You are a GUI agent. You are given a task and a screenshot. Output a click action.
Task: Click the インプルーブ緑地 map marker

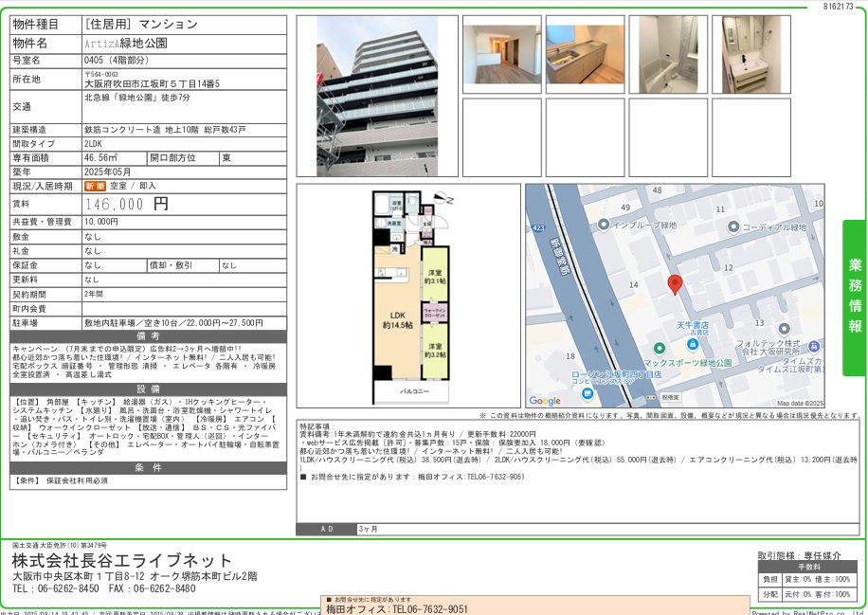point(604,226)
